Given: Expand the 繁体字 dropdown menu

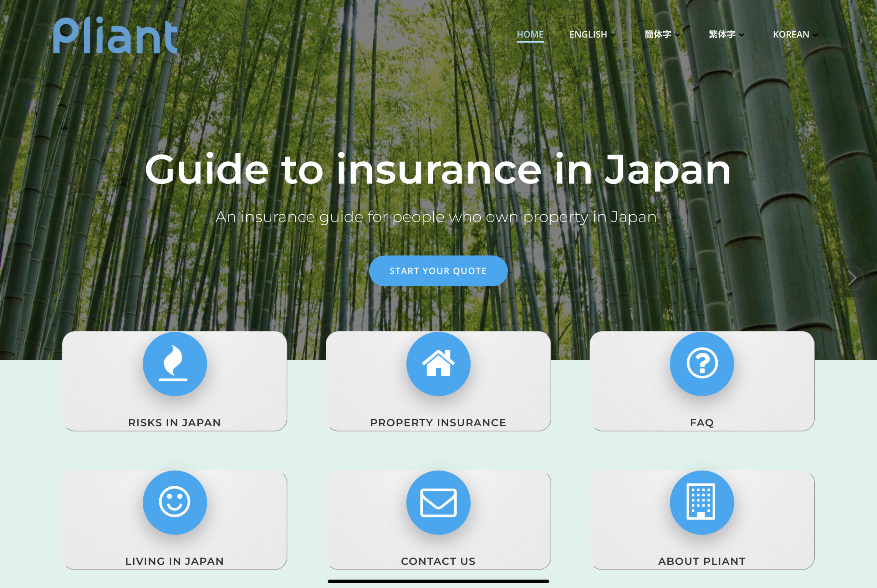Looking at the screenshot, I should 726,35.
